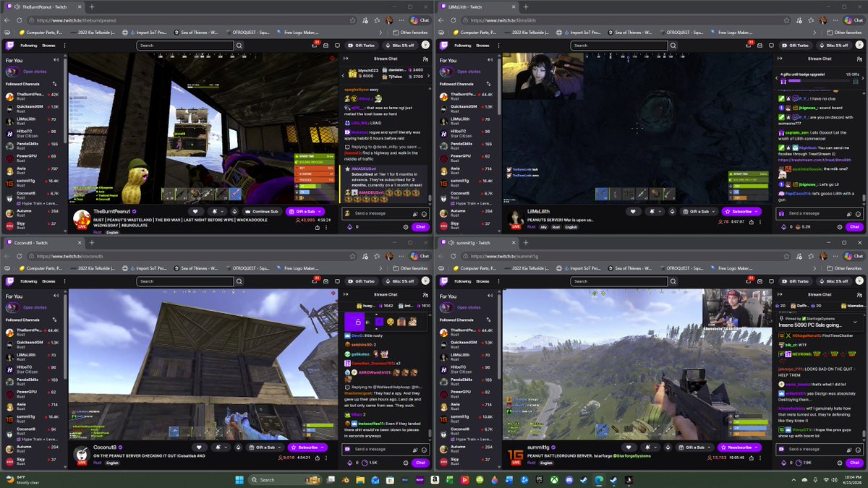Image resolution: width=868 pixels, height=488 pixels.
Task: Click the Windows taskbar search box
Action: coord(286,479)
